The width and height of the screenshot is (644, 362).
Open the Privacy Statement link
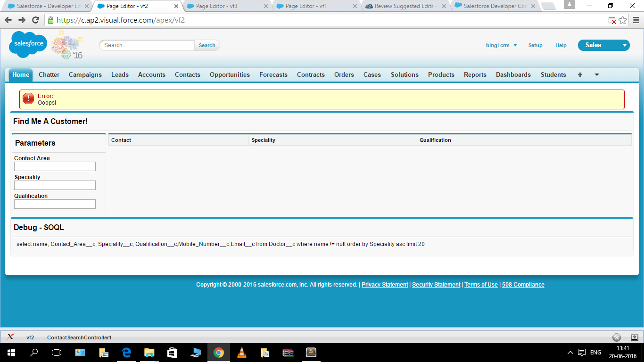coord(385,285)
